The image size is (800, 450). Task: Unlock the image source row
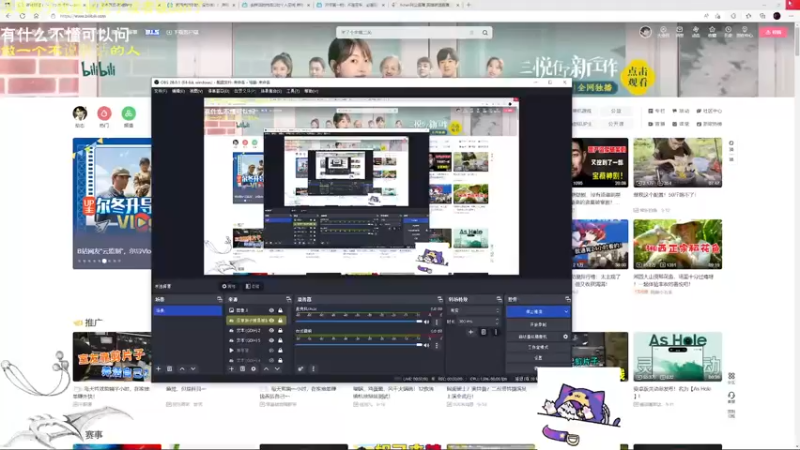coord(280,310)
